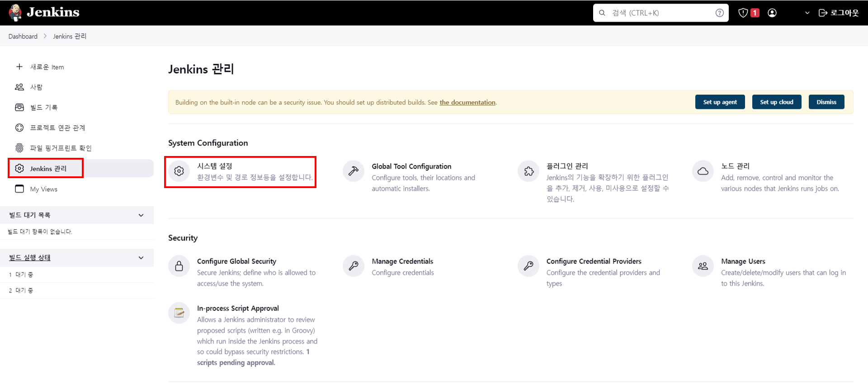This screenshot has width=868, height=383.
Task: Click the 시스템 설정 gear icon
Action: click(x=179, y=171)
